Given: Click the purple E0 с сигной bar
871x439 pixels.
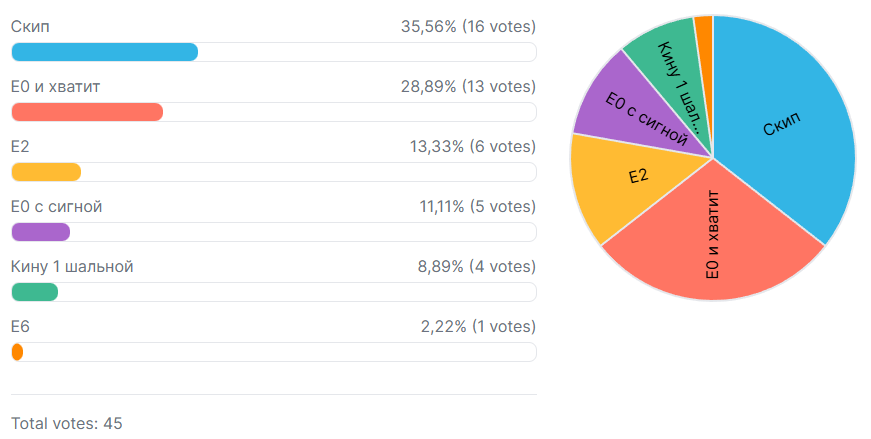Looking at the screenshot, I should pyautogui.click(x=41, y=232).
